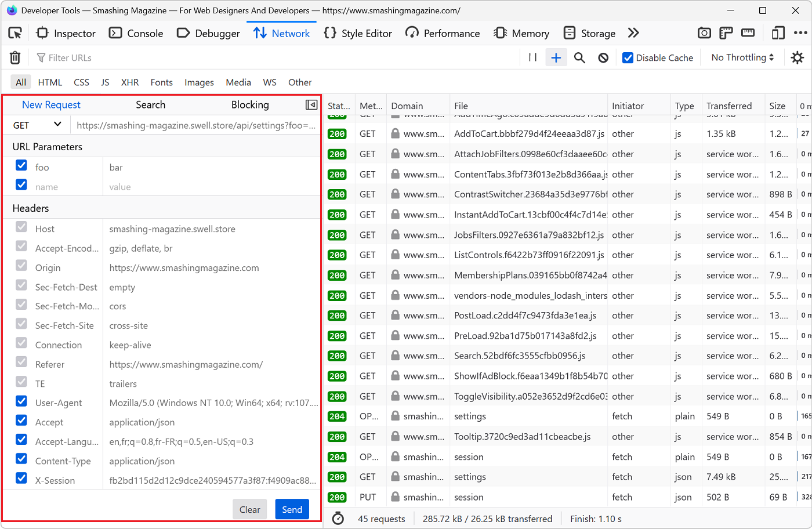Viewport: 812px width, 529px height.
Task: Disable the Disable Cache checkbox
Action: point(628,57)
